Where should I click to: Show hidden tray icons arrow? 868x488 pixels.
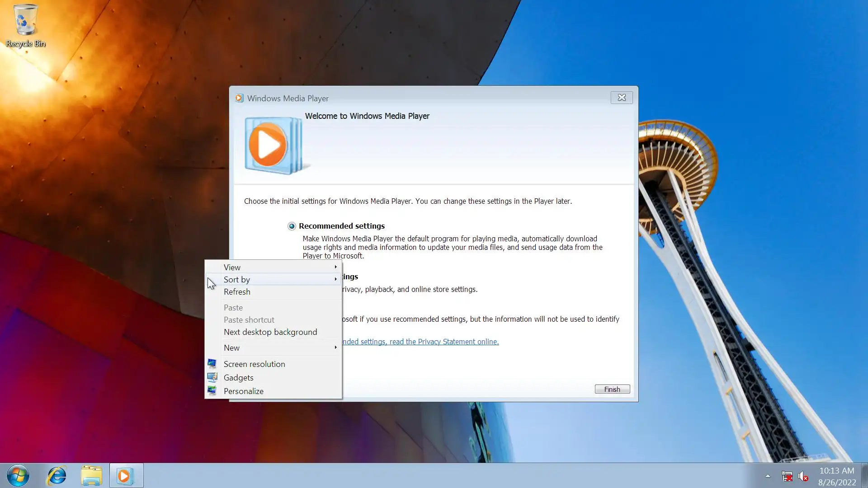tap(768, 476)
